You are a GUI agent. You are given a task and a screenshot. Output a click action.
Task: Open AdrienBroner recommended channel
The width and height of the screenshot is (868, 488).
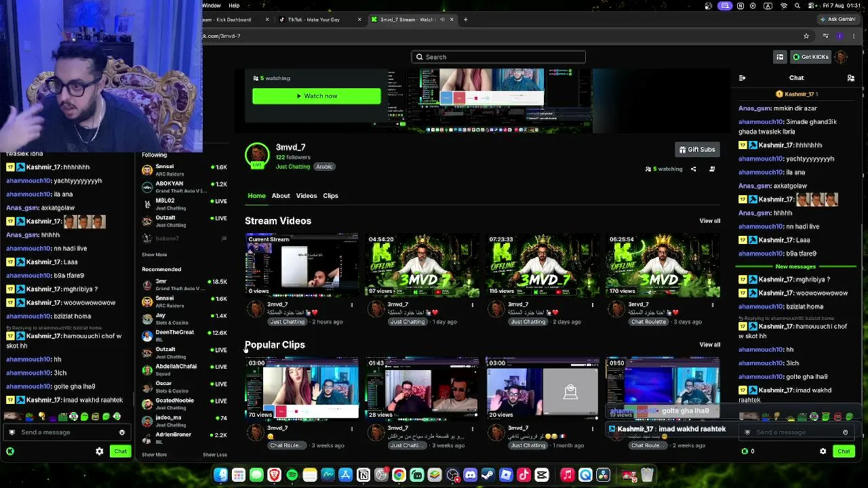184,438
